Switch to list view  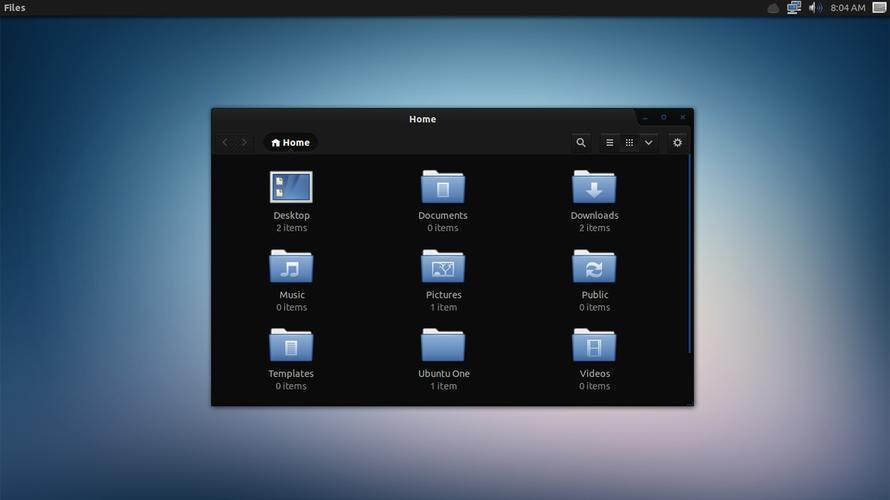(609, 143)
